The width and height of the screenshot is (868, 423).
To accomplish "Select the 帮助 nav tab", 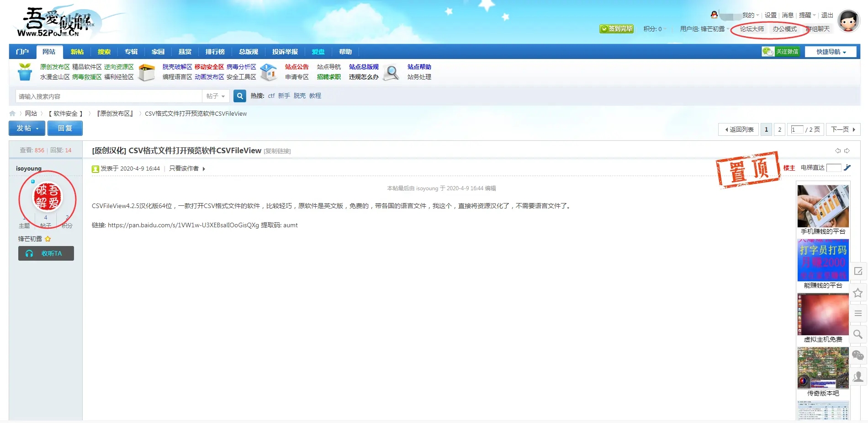I will [345, 52].
